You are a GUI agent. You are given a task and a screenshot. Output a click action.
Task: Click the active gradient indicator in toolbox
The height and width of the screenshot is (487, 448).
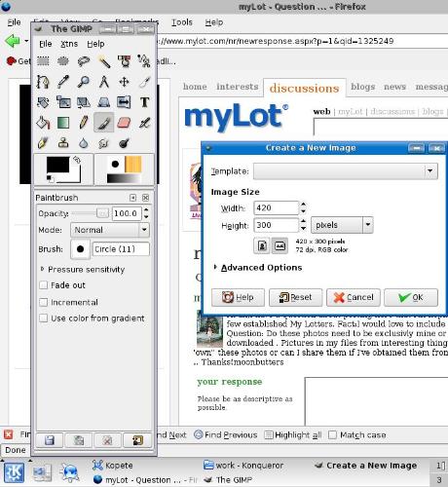[124, 178]
